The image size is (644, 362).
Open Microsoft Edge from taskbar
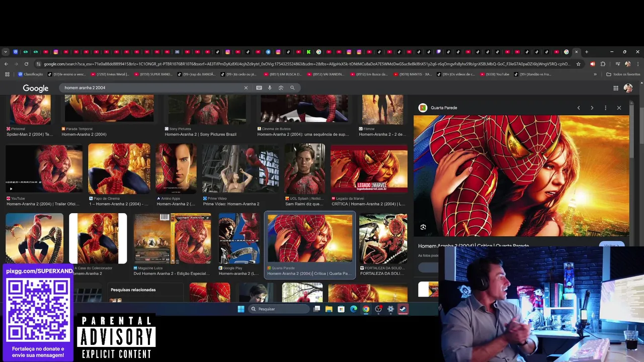[353, 309]
